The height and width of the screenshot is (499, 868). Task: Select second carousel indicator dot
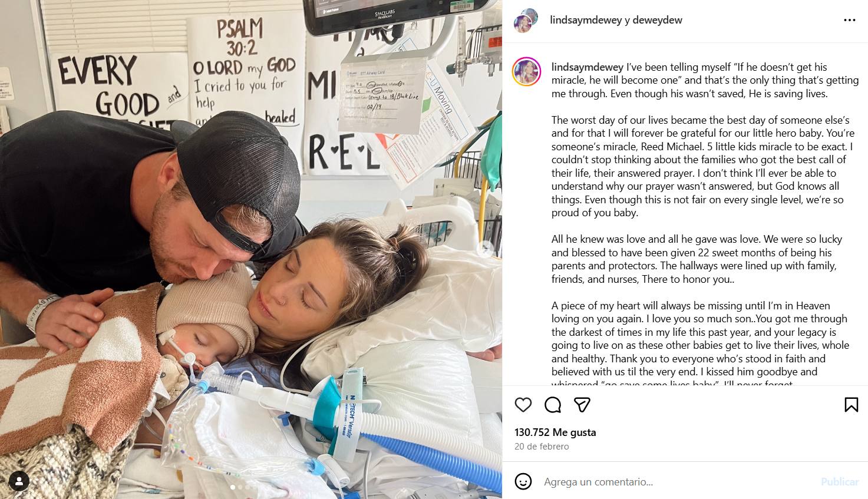(239, 487)
